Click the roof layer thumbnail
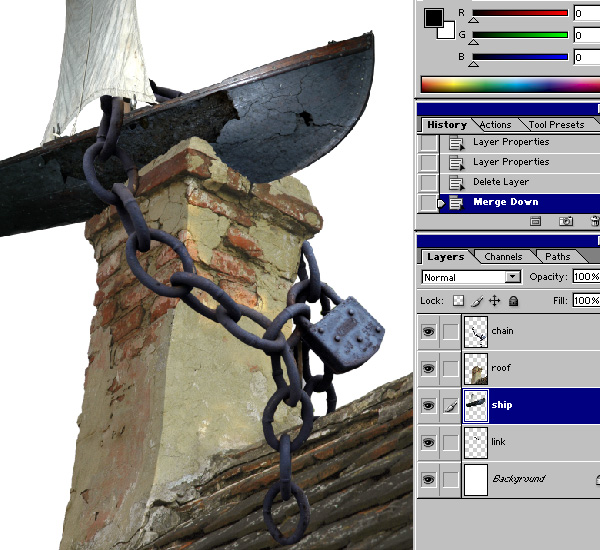The height and width of the screenshot is (550, 600). coord(476,369)
